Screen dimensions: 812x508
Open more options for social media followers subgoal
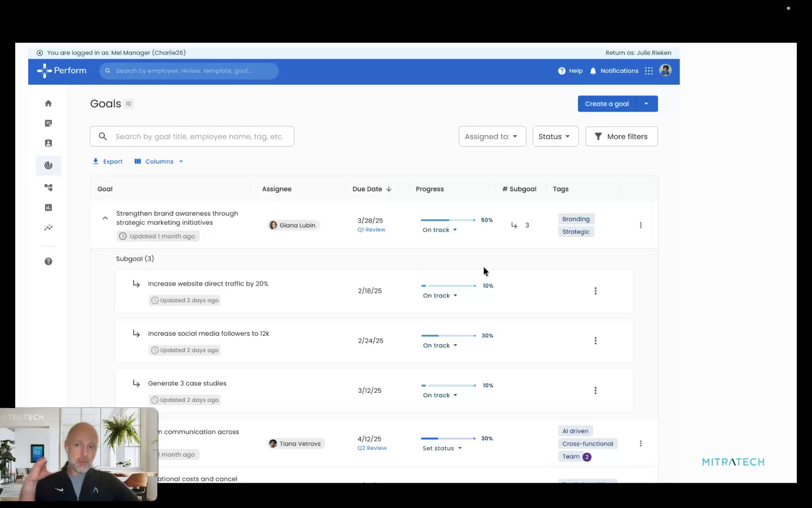point(595,341)
